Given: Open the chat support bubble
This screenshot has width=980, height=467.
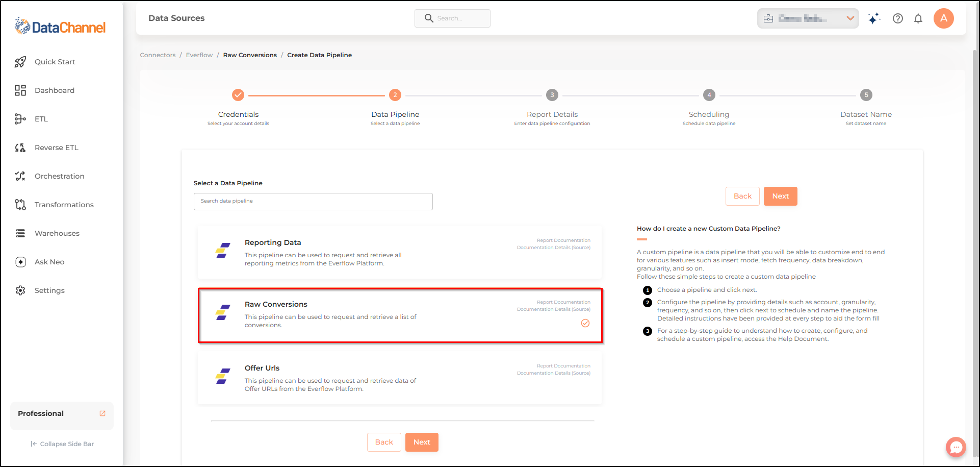Looking at the screenshot, I should tap(956, 448).
